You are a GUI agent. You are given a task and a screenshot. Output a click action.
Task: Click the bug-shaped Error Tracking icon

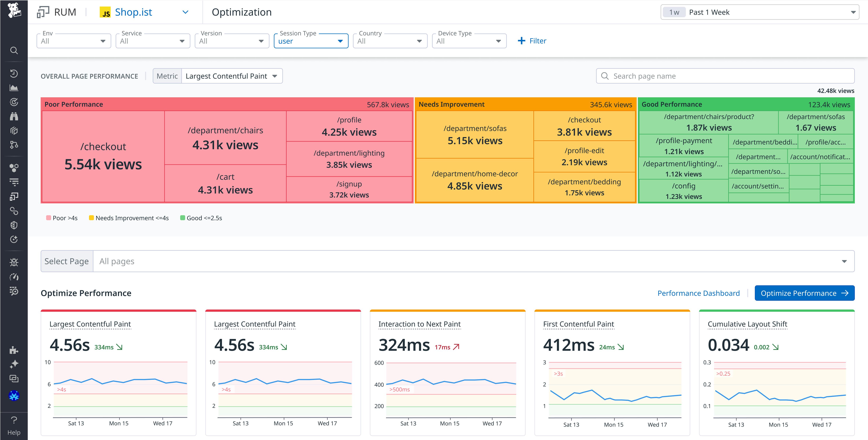(x=14, y=262)
